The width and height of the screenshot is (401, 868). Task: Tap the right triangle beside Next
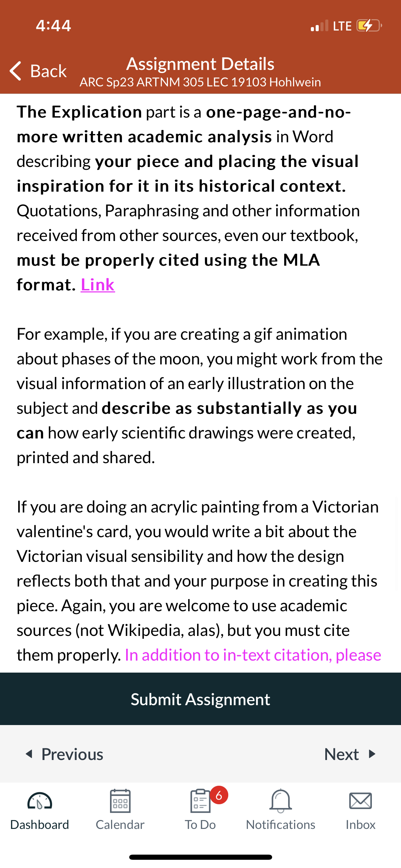[x=372, y=754]
